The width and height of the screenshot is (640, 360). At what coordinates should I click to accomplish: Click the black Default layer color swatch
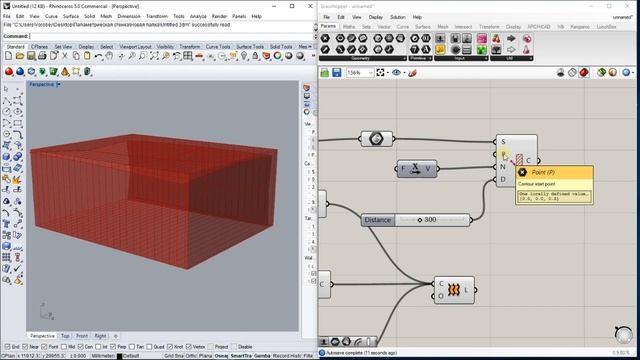120,356
